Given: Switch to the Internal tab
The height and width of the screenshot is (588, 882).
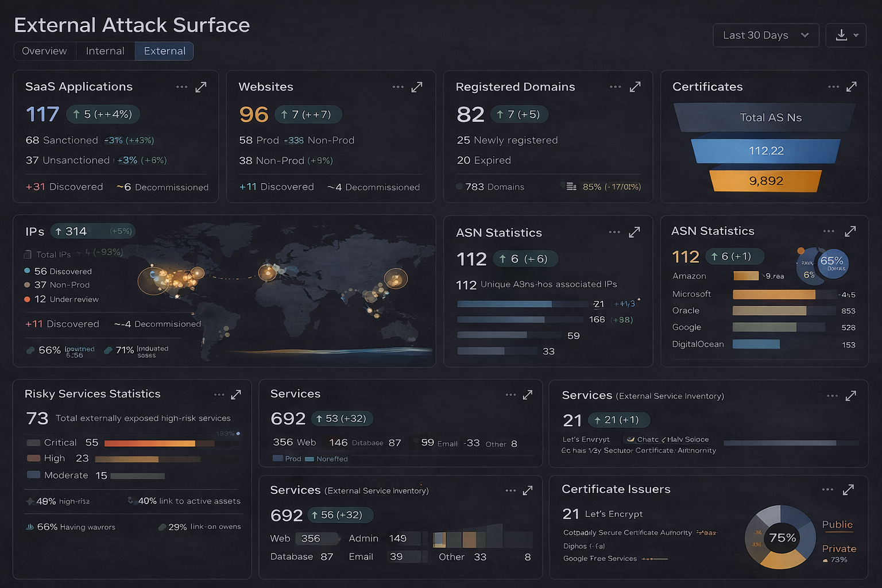Looking at the screenshot, I should tap(105, 51).
